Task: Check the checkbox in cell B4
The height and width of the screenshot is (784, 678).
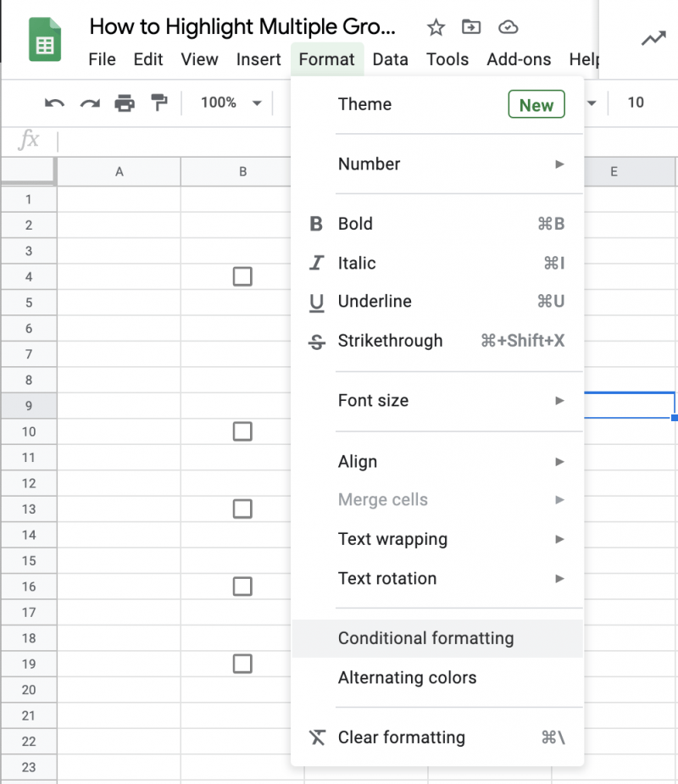Action: pos(242,276)
